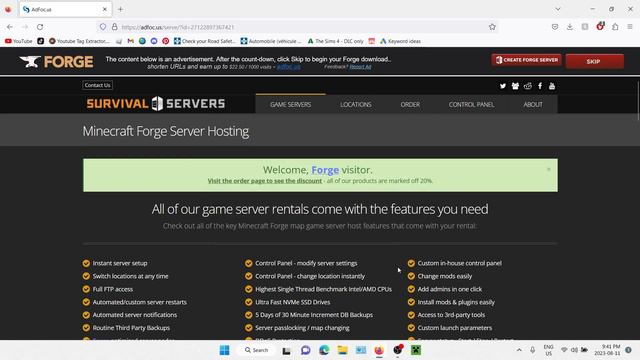Open Microsoft Edge from taskbar
Viewport: 640px width, 360px height.
[x=324, y=350]
